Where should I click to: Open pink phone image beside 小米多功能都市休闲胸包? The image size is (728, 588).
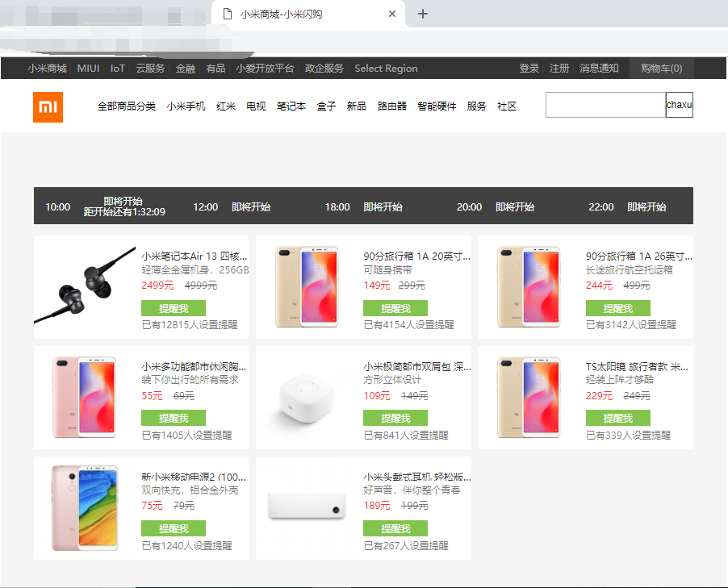point(85,398)
